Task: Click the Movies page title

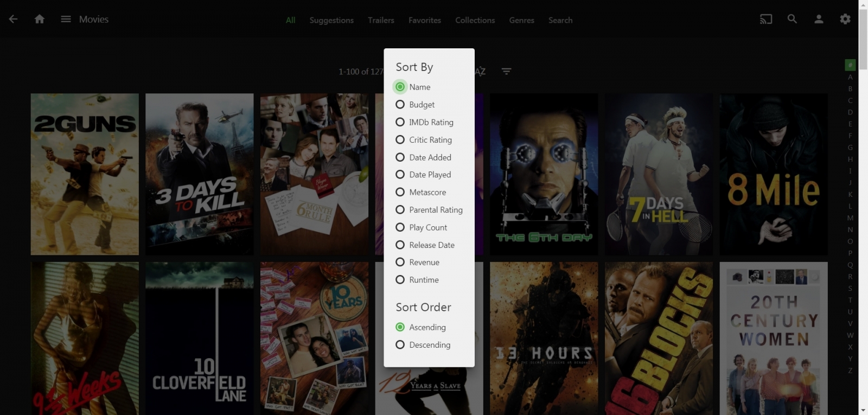Action: [x=94, y=20]
